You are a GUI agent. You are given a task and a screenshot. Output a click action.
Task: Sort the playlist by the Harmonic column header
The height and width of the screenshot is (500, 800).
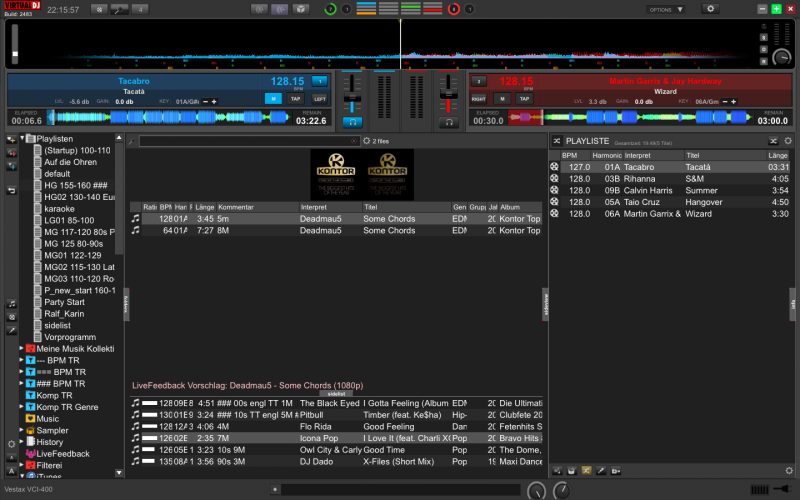click(607, 156)
